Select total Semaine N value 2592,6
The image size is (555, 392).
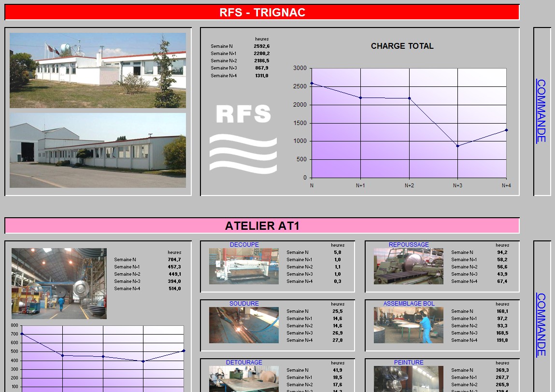(262, 46)
